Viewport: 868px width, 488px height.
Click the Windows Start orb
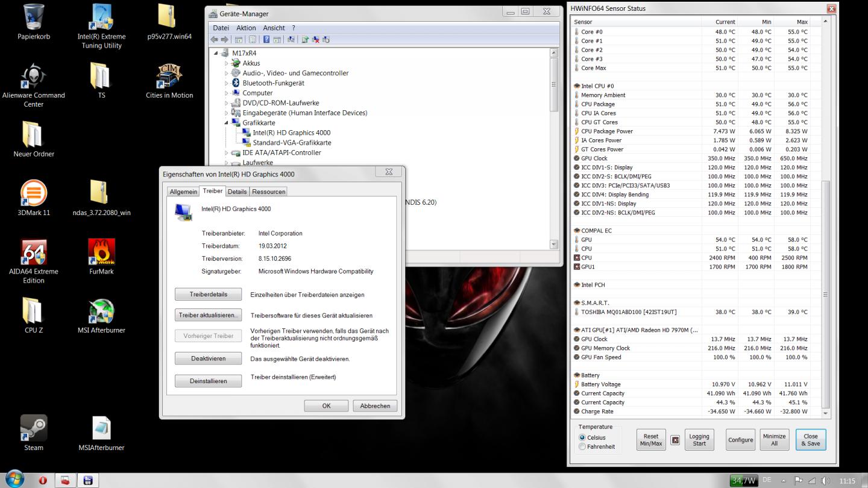point(14,480)
